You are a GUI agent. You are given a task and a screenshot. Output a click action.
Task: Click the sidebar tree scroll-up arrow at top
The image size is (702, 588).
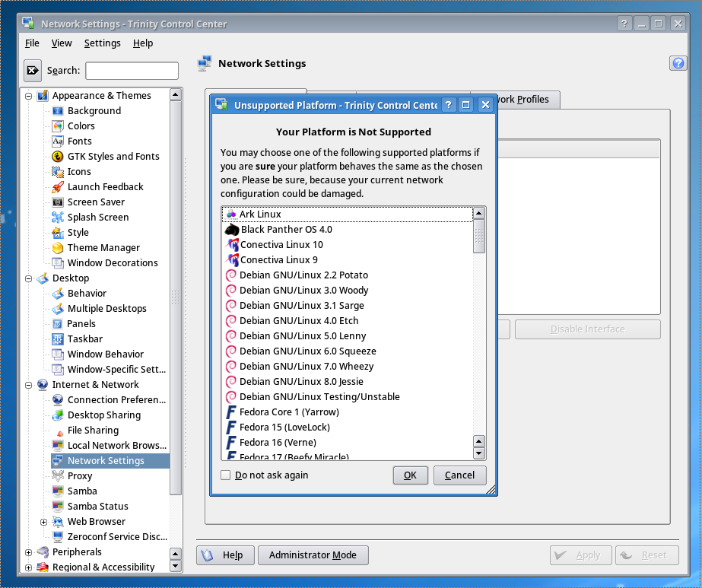tap(176, 94)
